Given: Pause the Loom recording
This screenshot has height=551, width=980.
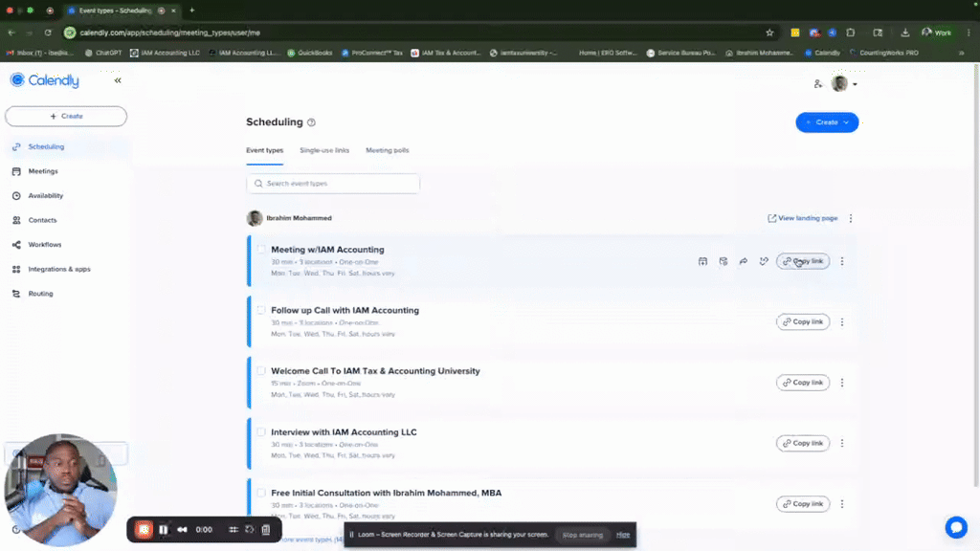Looking at the screenshot, I should click(x=163, y=530).
